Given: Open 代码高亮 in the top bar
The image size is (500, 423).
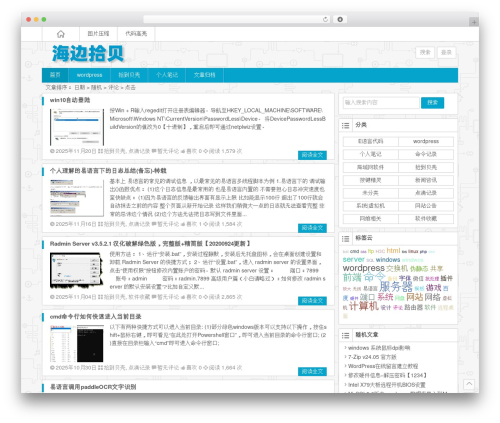Looking at the screenshot, I should 136,34.
